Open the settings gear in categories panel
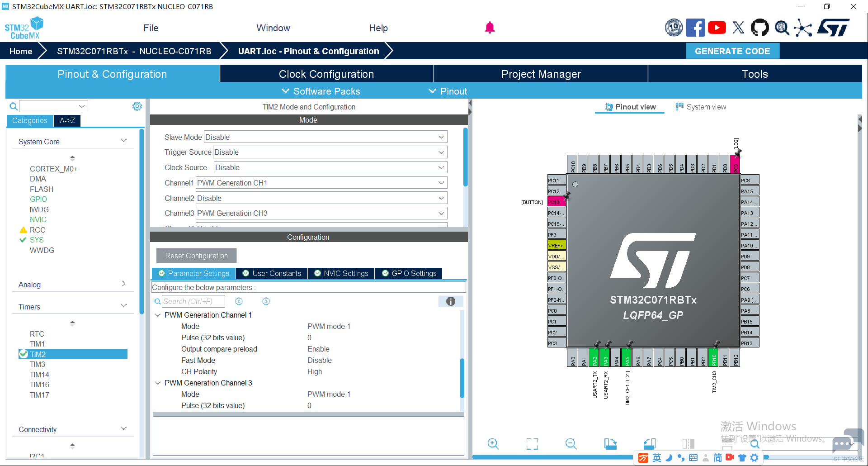Image resolution: width=868 pixels, height=466 pixels. 137,106
